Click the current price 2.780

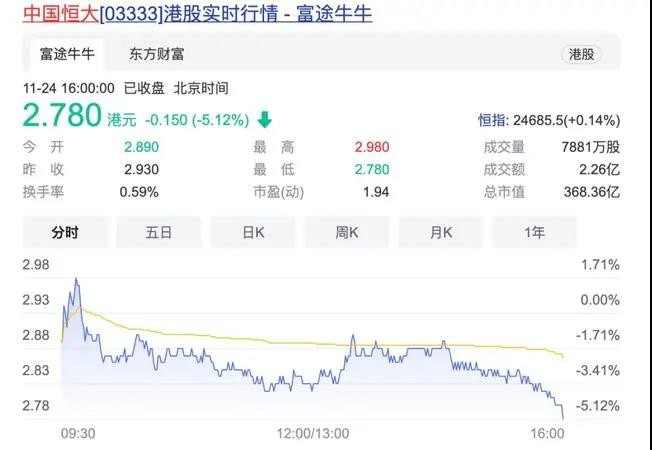[62, 115]
